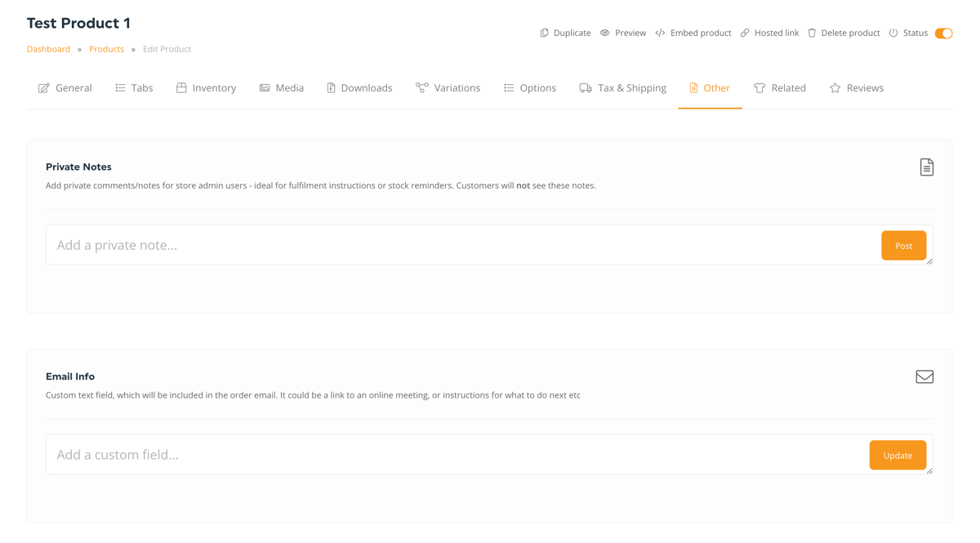The image size is (980, 543).
Task: Click the Status power icon
Action: tap(893, 33)
